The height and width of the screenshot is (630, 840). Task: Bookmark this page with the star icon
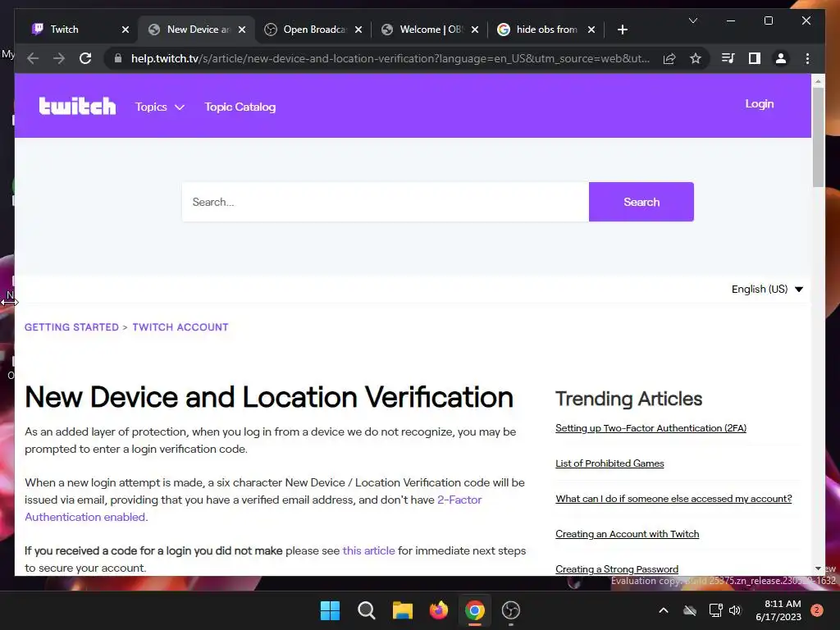(696, 58)
